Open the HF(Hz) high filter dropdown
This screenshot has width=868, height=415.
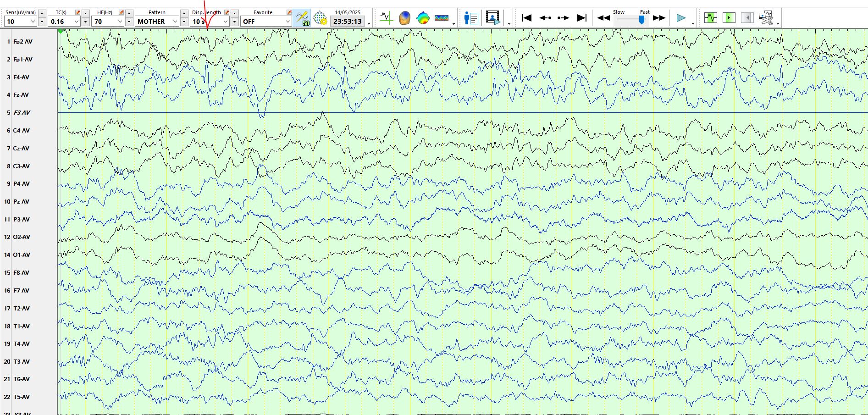120,22
